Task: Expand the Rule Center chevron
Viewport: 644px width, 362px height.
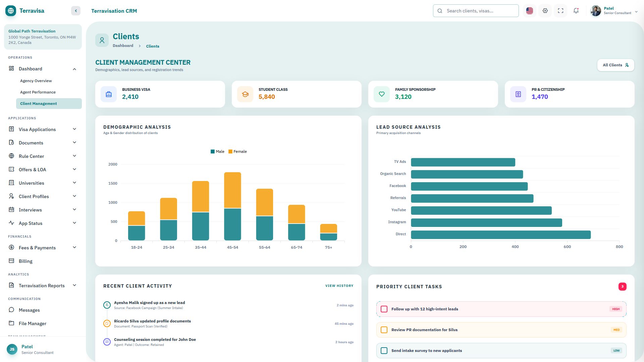Action: [x=74, y=156]
